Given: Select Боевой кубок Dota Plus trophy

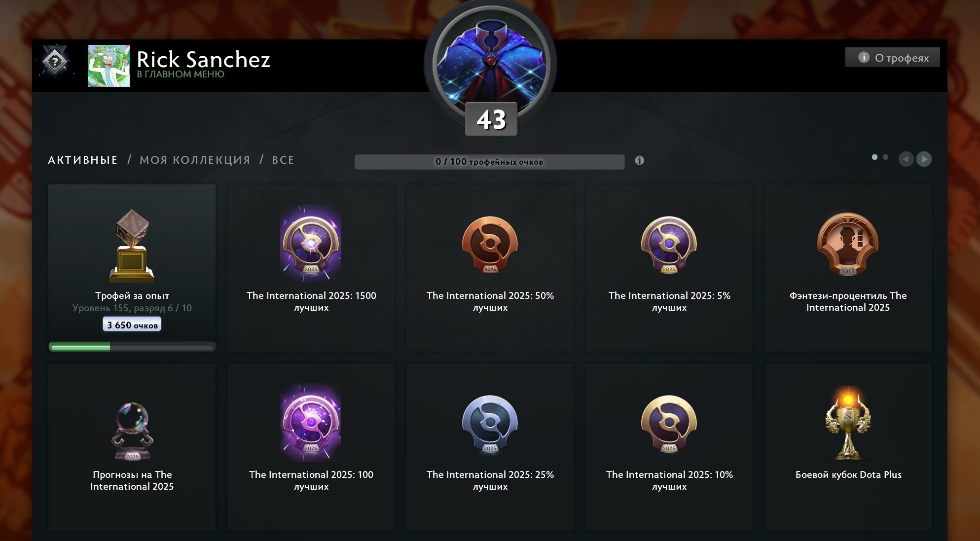Looking at the screenshot, I should coord(848,447).
